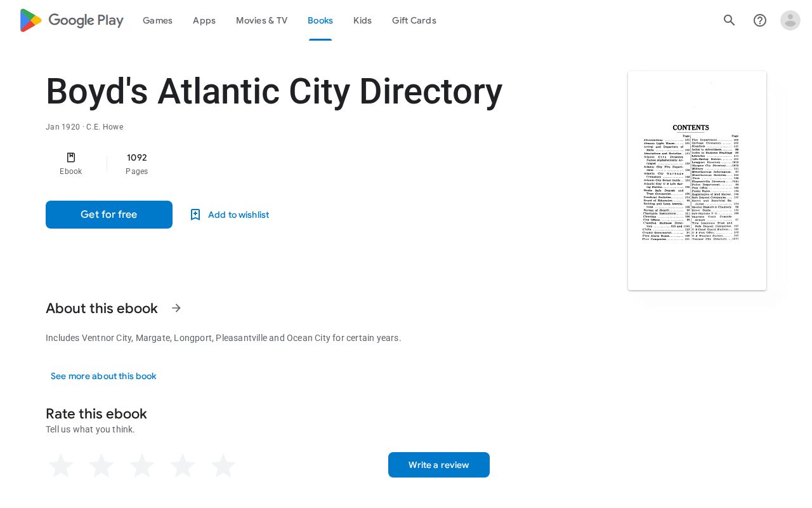Click the Boyd's Atlantic City Directory title

click(x=274, y=91)
